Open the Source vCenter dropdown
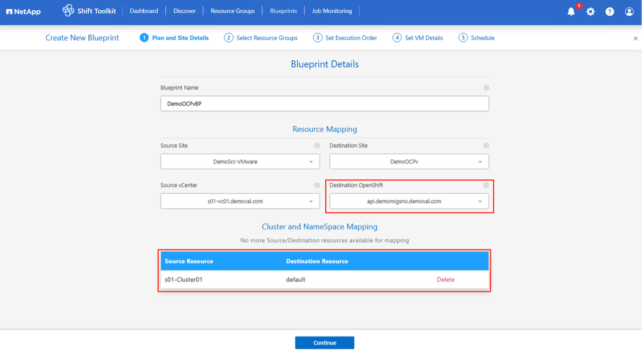 click(240, 201)
